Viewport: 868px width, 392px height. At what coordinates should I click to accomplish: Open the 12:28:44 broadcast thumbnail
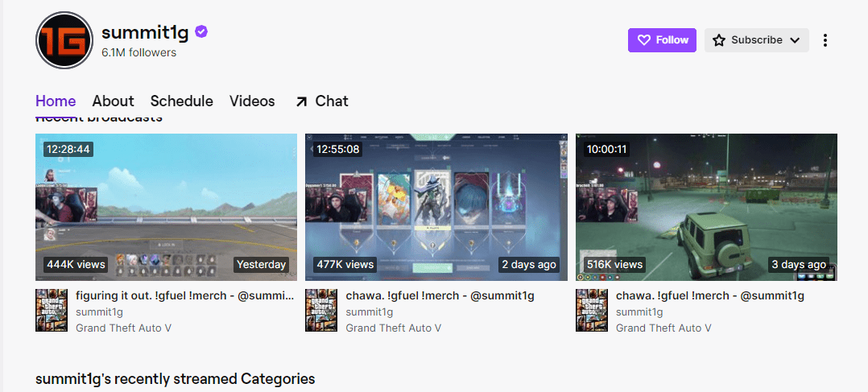166,207
